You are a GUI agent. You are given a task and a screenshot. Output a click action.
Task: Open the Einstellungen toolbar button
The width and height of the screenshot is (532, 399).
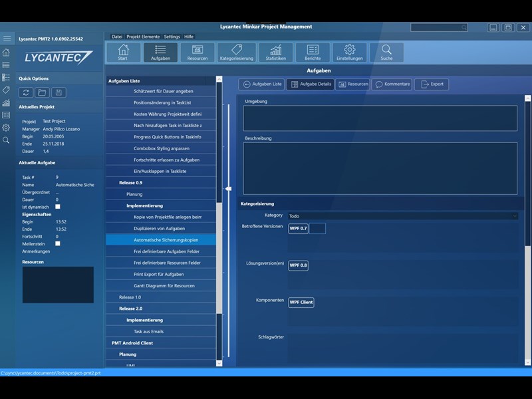(x=350, y=53)
